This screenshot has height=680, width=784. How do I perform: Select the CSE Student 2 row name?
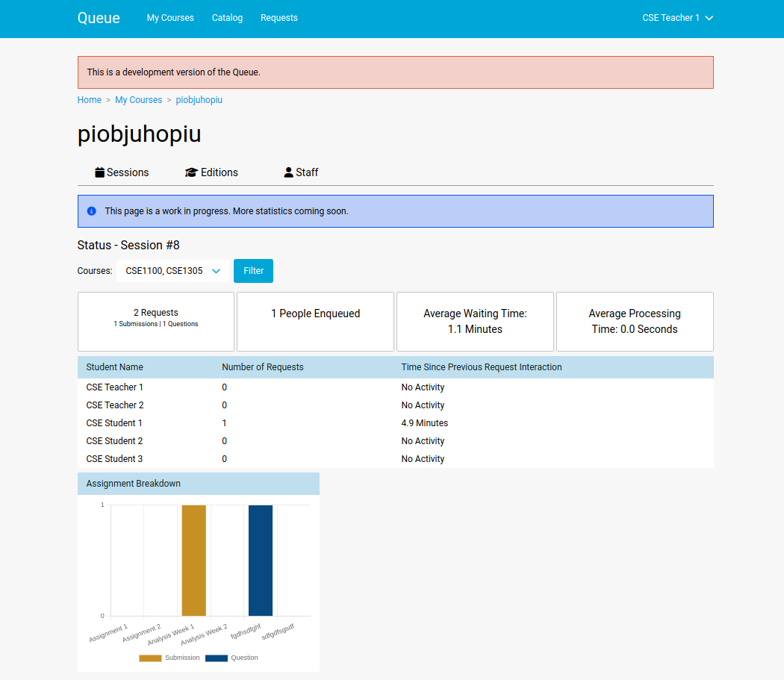(114, 441)
